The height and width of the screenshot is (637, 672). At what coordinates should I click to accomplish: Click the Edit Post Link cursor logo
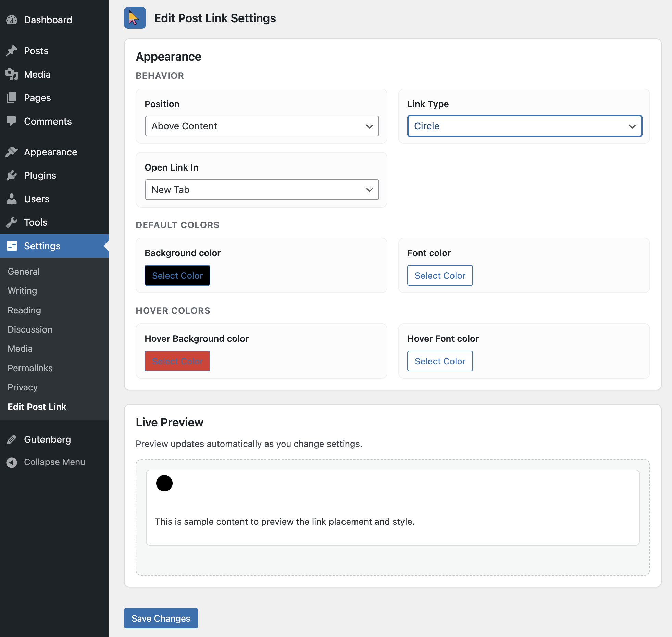pyautogui.click(x=135, y=18)
